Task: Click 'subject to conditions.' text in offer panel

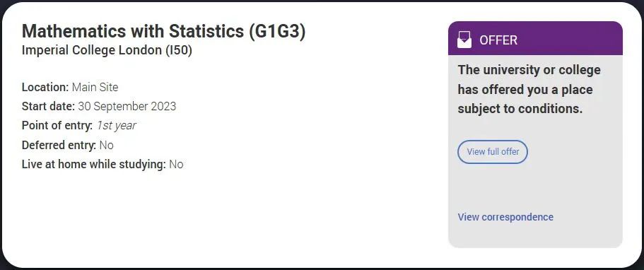Action: click(520, 109)
